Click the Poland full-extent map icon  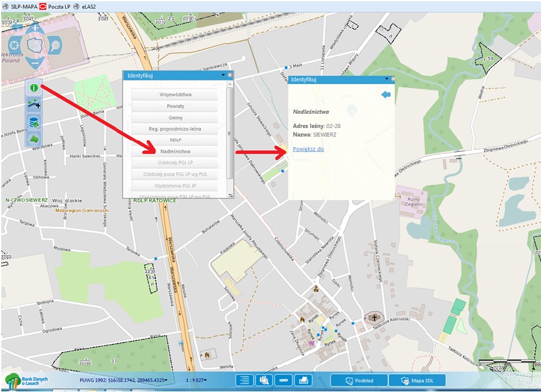[34, 45]
